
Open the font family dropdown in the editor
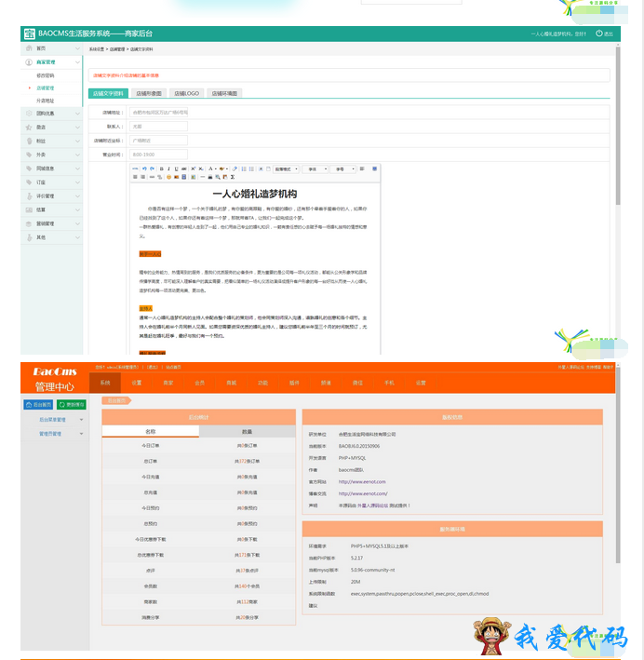pyautogui.click(x=315, y=168)
